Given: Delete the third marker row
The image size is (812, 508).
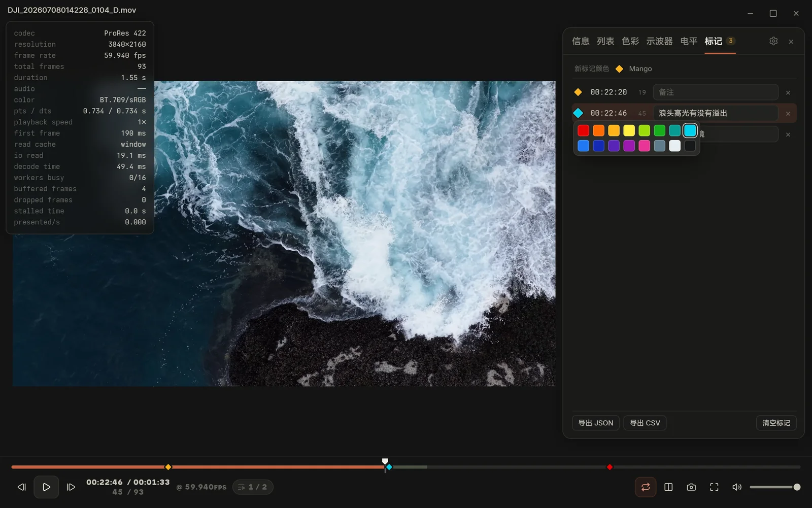Looking at the screenshot, I should coord(788,134).
